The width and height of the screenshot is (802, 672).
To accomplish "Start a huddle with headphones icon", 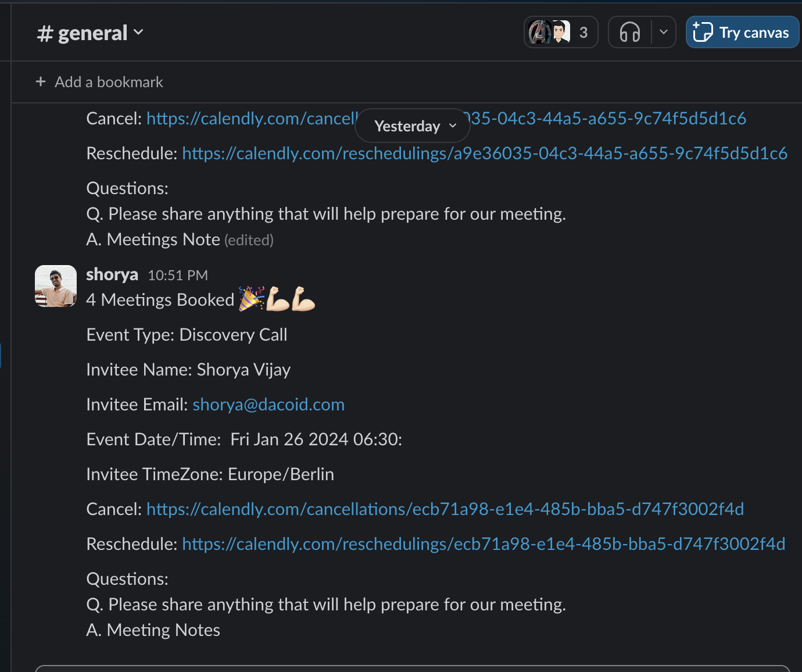I will point(630,32).
